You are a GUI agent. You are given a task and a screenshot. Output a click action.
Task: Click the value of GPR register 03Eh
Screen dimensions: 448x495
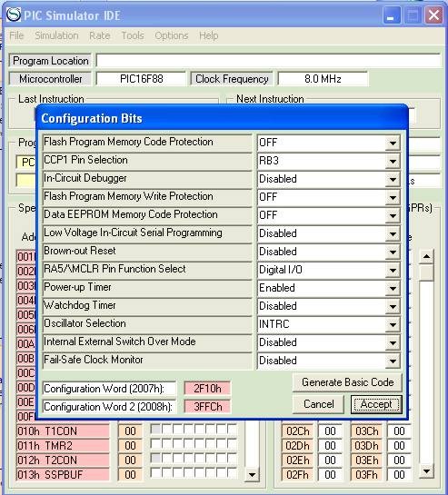pos(399,460)
